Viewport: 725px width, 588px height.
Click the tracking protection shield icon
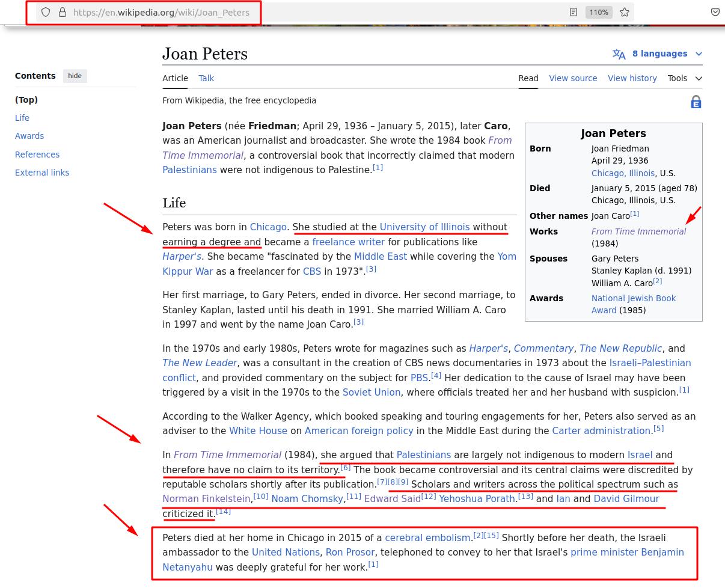tap(46, 12)
